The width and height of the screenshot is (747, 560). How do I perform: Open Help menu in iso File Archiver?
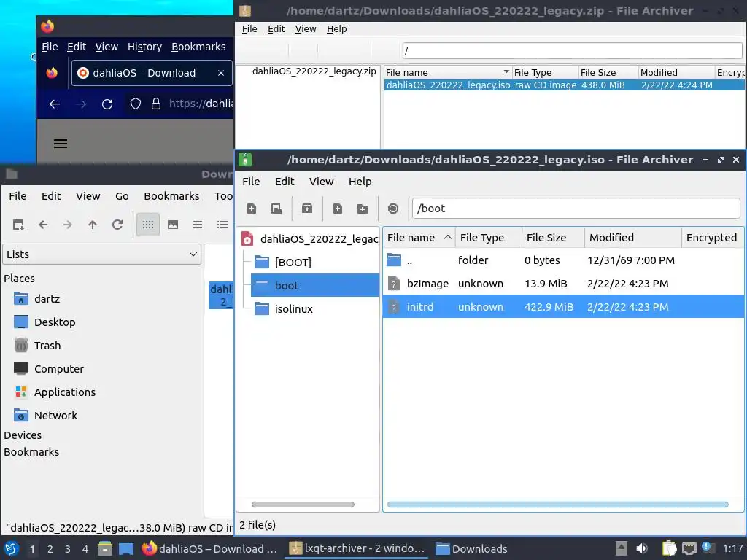pyautogui.click(x=360, y=182)
